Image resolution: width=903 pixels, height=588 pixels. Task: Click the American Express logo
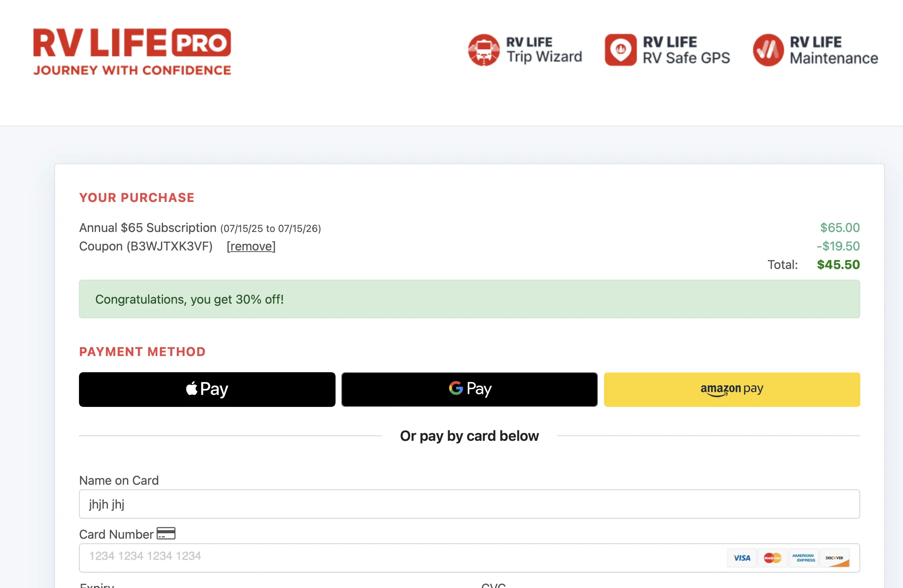pyautogui.click(x=803, y=558)
